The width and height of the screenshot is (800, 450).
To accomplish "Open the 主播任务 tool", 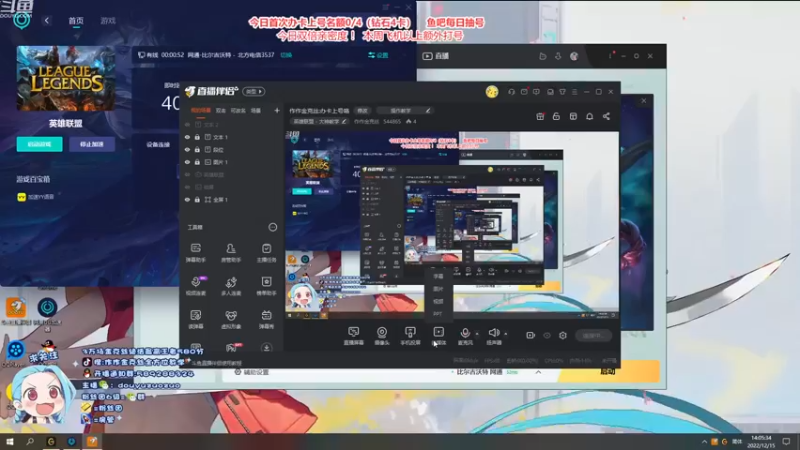I will coord(266,253).
